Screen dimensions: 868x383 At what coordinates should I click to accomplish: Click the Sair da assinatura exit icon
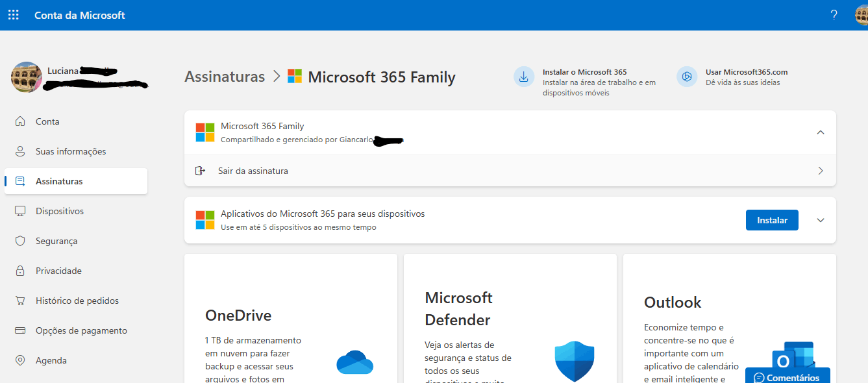(x=201, y=171)
